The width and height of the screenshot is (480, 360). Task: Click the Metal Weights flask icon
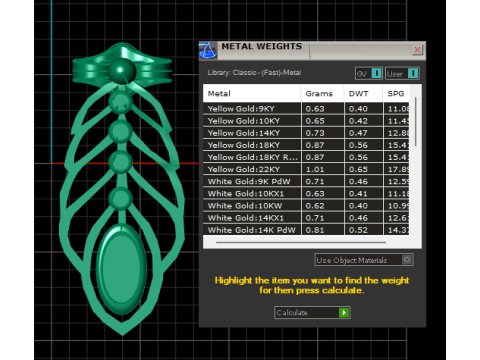(x=208, y=51)
